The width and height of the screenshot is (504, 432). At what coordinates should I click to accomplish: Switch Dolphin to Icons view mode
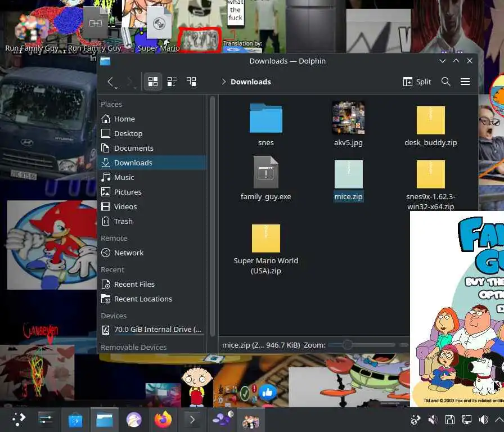pyautogui.click(x=152, y=82)
